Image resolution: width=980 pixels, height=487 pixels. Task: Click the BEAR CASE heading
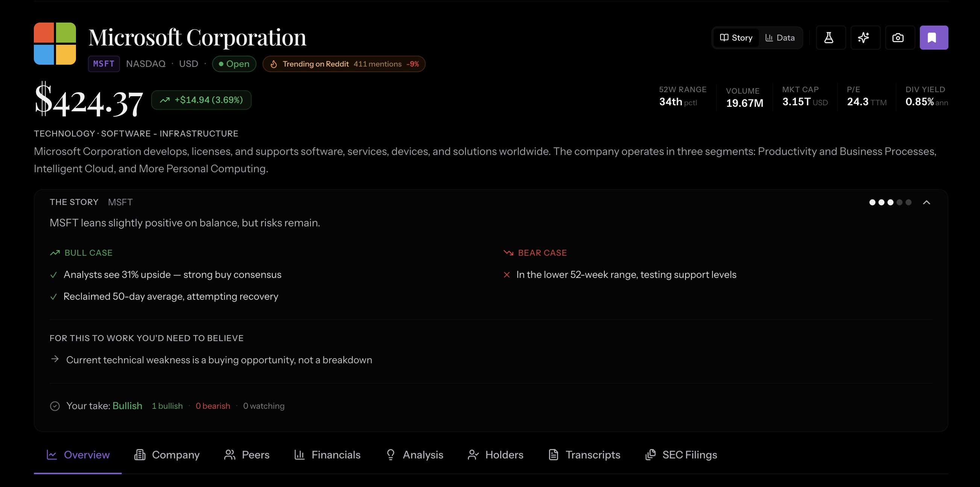[542, 253]
